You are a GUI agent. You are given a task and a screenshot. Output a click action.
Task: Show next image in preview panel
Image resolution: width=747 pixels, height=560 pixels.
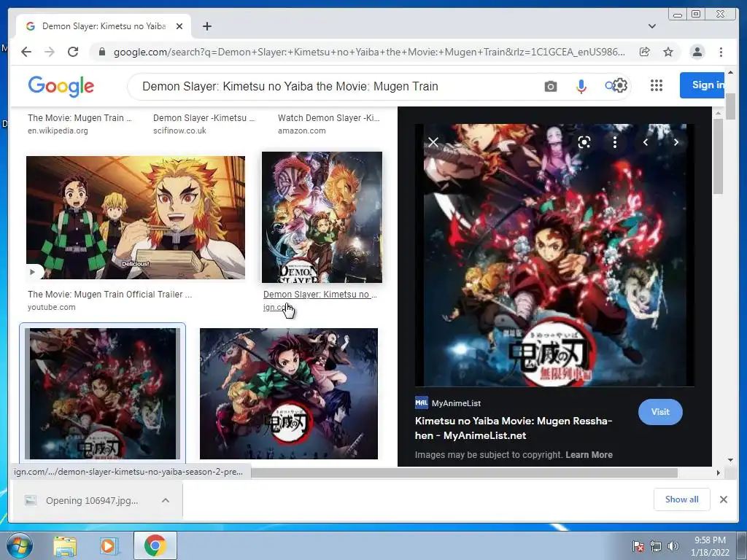(x=676, y=142)
